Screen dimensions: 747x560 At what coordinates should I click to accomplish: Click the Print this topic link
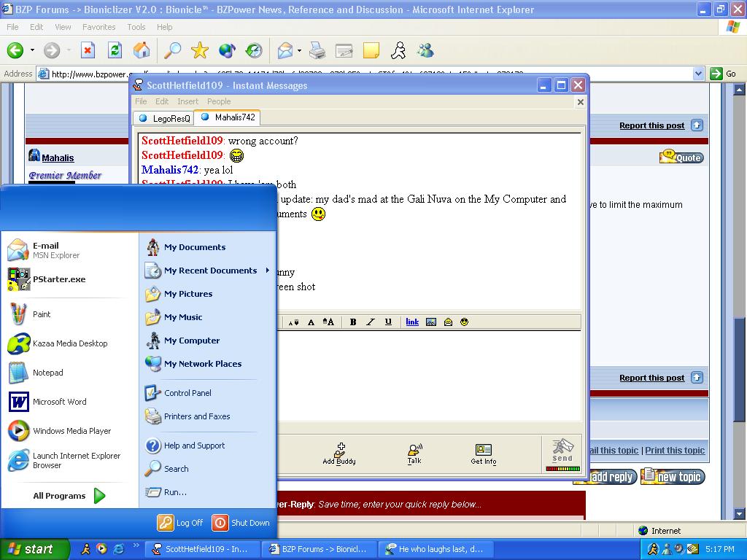pos(675,451)
